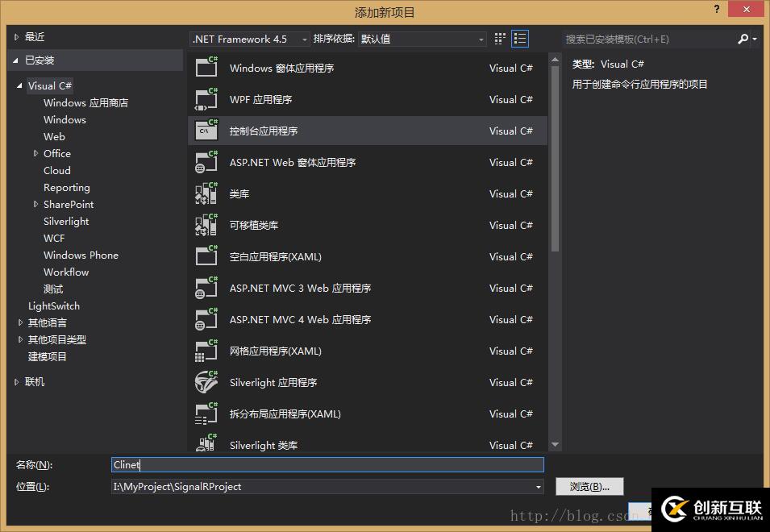This screenshot has height=532, width=770.
Task: Open search options dropdown arrow
Action: (755, 39)
